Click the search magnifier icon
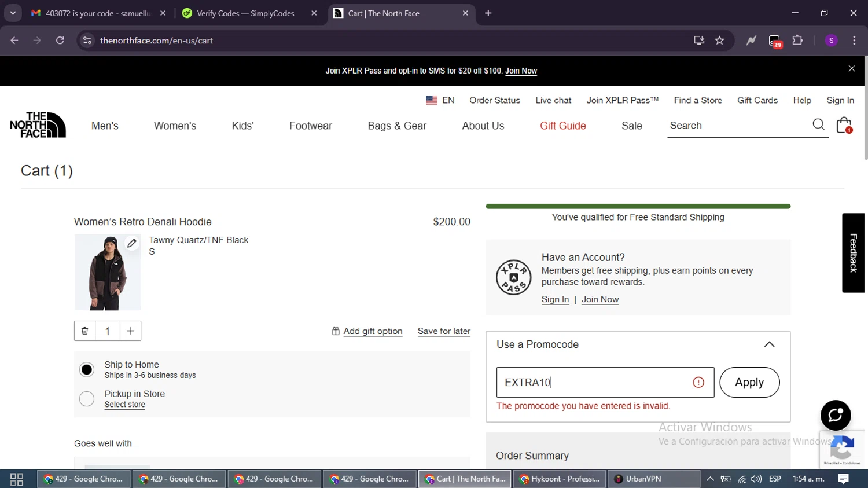The height and width of the screenshot is (488, 868). tap(818, 124)
